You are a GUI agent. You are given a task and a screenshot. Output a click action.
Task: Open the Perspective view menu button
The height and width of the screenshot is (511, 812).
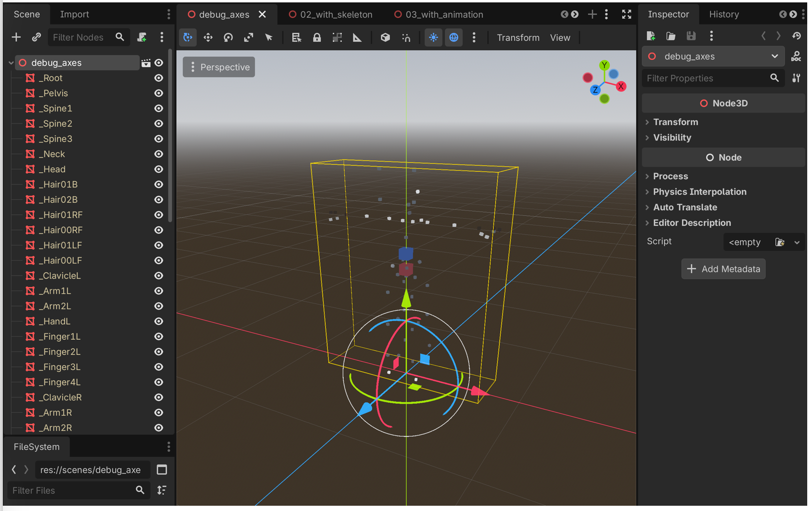click(x=219, y=67)
